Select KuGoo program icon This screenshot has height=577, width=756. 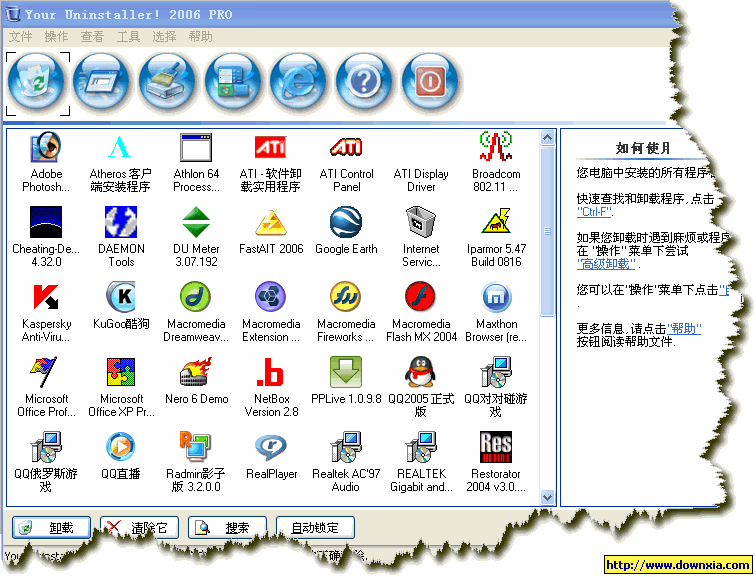[121, 297]
